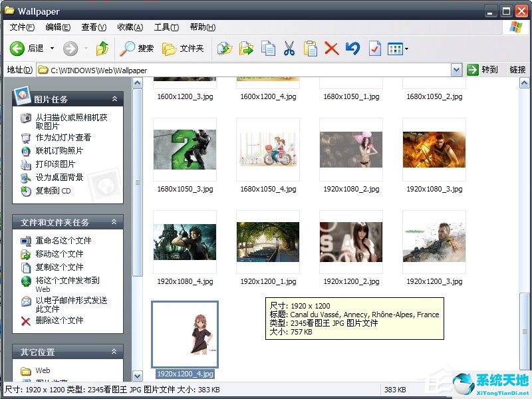Click the red Delete X icon
The height and width of the screenshot is (399, 532).
pyautogui.click(x=331, y=49)
